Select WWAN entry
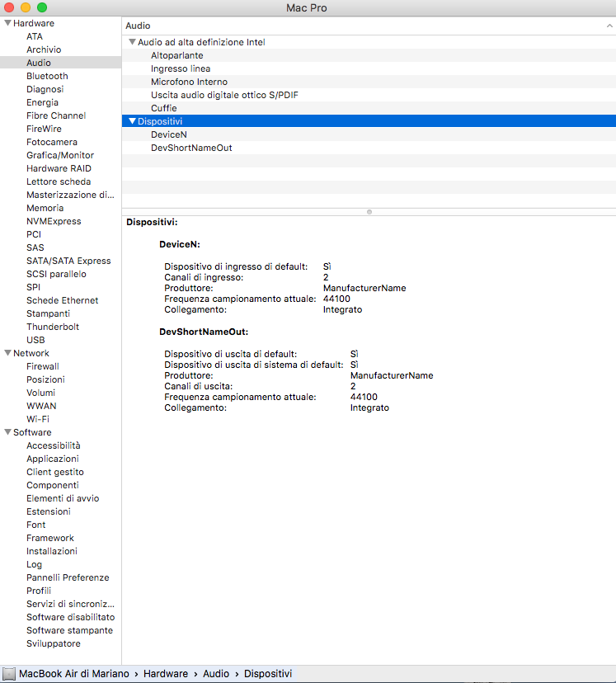 (41, 406)
